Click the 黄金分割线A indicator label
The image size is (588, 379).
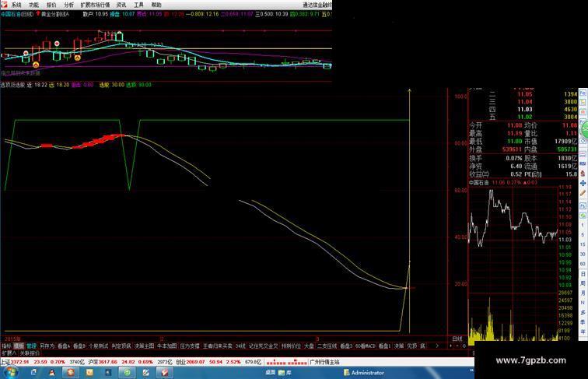pos(55,14)
